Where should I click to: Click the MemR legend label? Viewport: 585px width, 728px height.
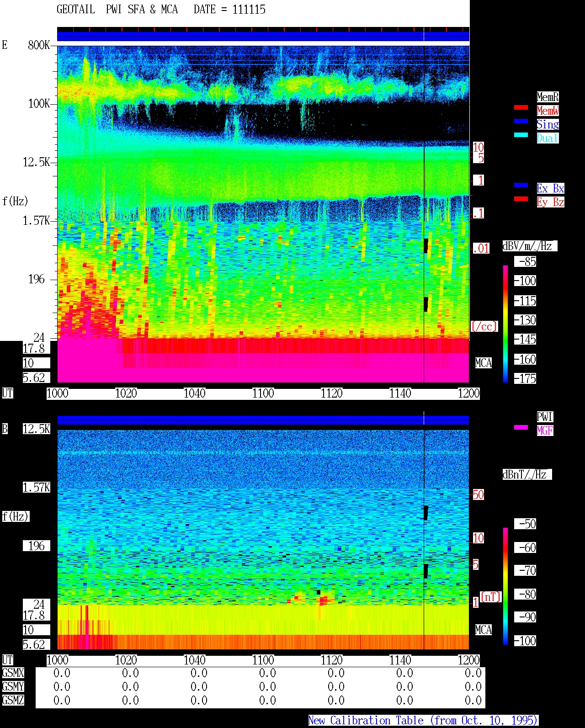548,97
